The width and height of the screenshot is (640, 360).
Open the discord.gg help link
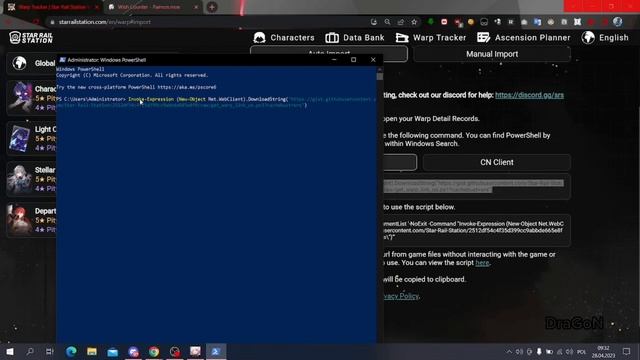click(529, 95)
